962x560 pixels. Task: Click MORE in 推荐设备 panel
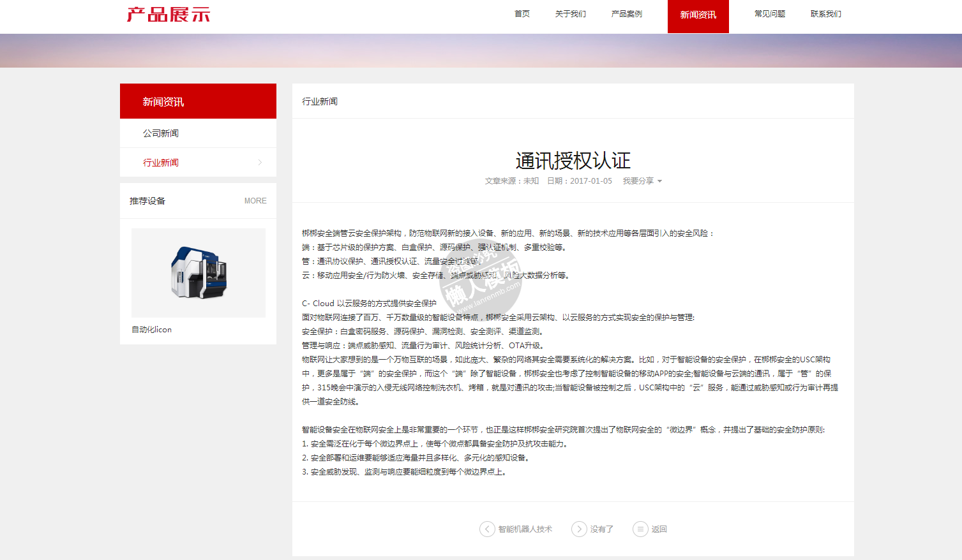click(x=255, y=201)
